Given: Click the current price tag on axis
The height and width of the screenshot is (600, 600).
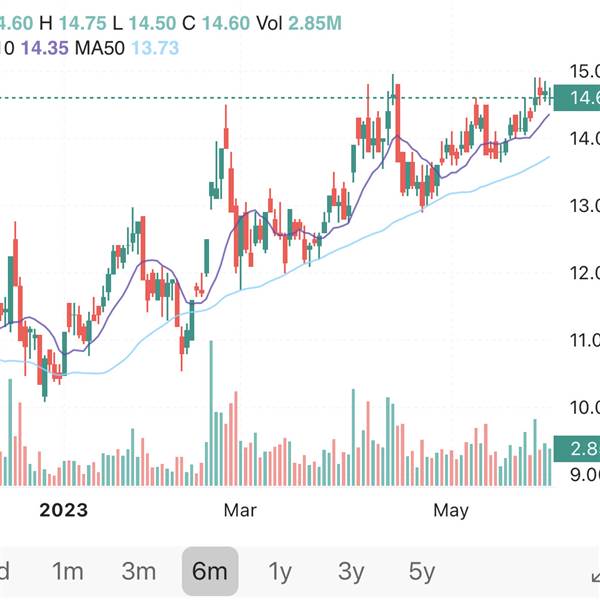Looking at the screenshot, I should (x=577, y=98).
